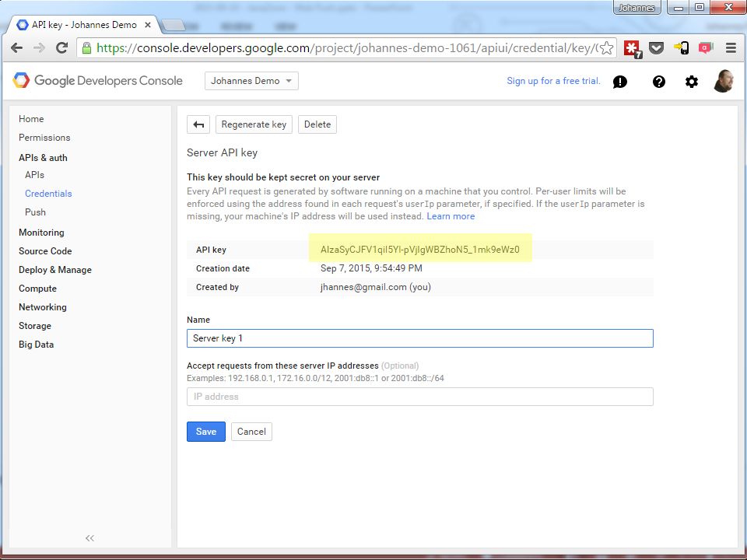This screenshot has width=747, height=560.
Task: Go to Home in the sidebar
Action: click(x=31, y=119)
